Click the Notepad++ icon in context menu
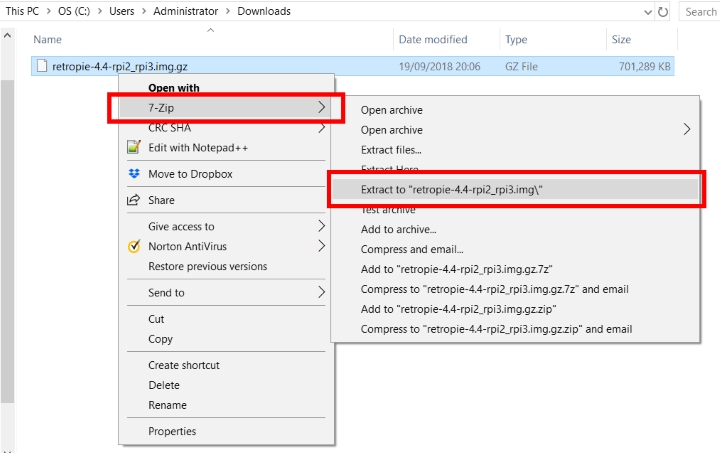The width and height of the screenshot is (720, 453). [x=134, y=147]
